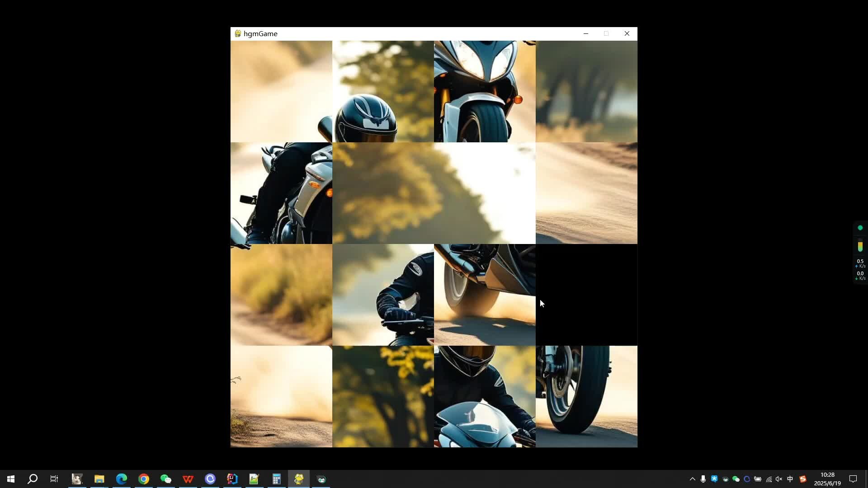Click the tile with helmet visor and windshield
This screenshot has height=488, width=868.
[485, 396]
